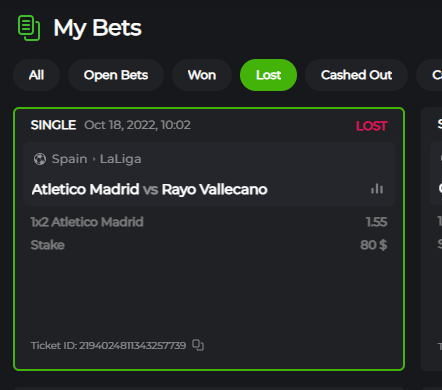Image resolution: width=442 pixels, height=390 pixels.
Task: Click the red LOST status label
Action: pos(372,126)
